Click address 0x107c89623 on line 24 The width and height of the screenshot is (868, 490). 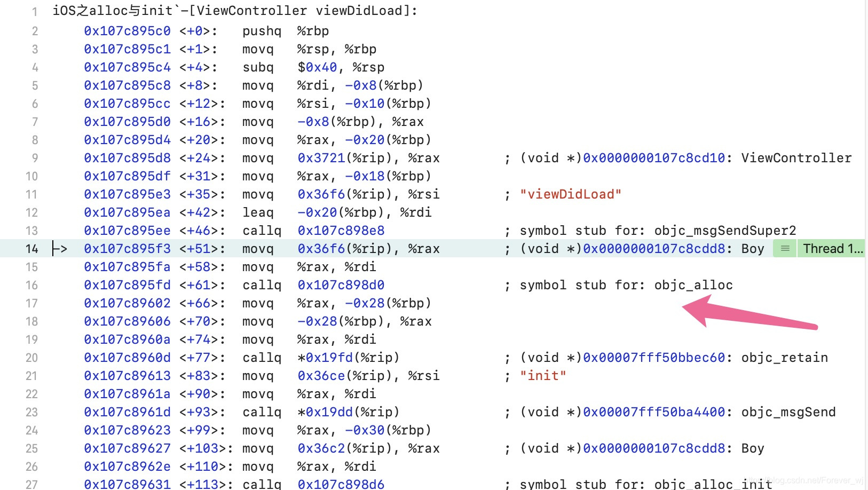127,430
